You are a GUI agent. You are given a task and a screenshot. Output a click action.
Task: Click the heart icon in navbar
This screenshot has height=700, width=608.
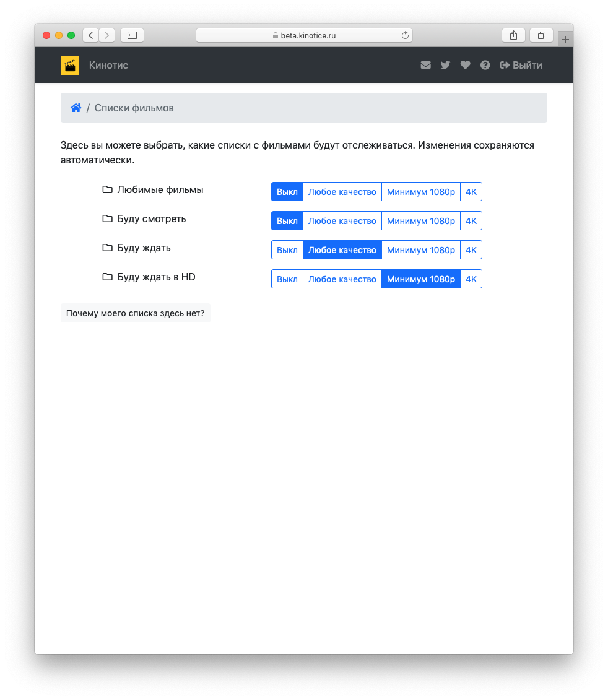[x=465, y=65]
